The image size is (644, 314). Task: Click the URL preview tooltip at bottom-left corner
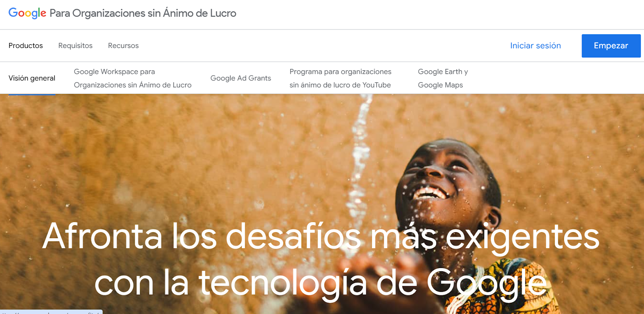tap(51, 312)
